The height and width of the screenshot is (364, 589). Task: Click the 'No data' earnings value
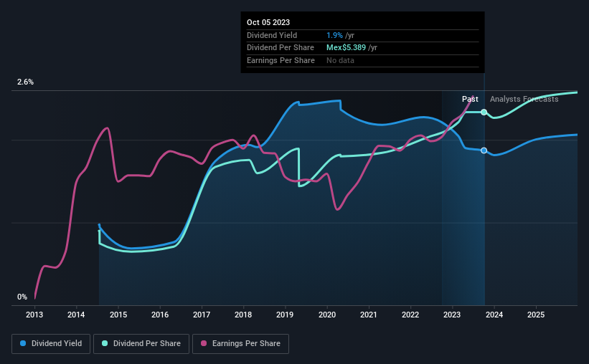[x=340, y=60]
